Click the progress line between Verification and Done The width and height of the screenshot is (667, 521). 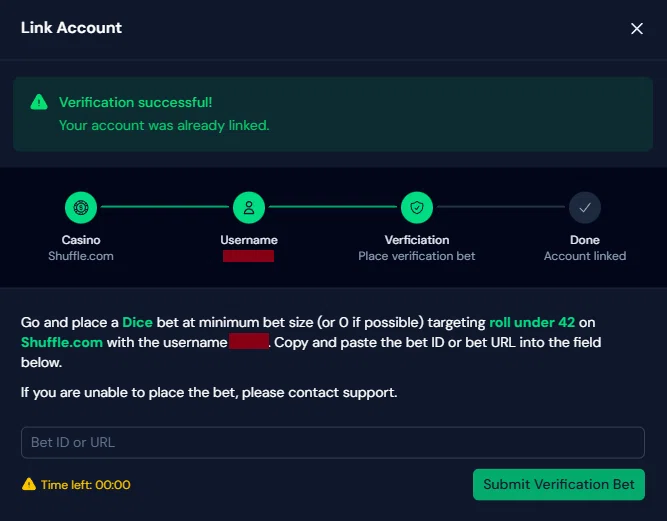tap(501, 207)
